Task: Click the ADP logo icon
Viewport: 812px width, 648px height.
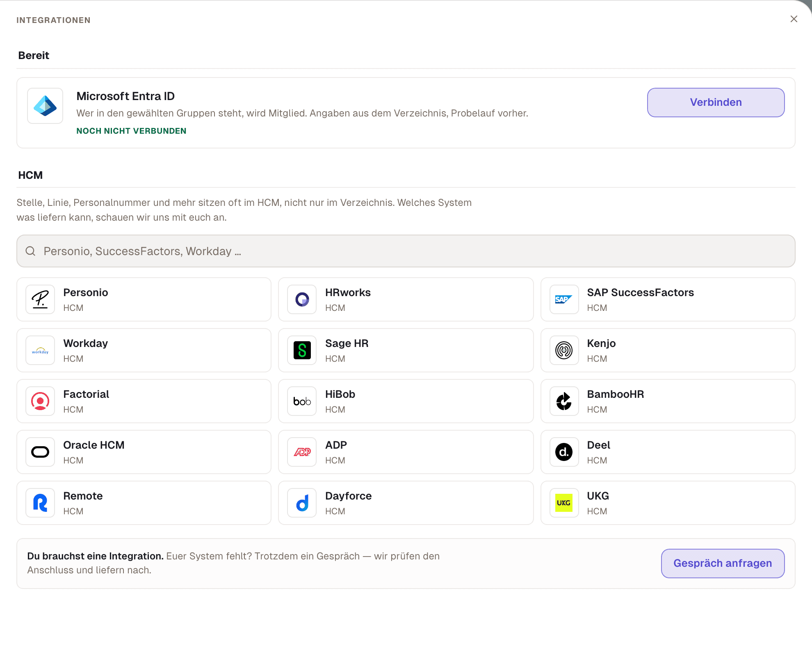Action: tap(302, 452)
